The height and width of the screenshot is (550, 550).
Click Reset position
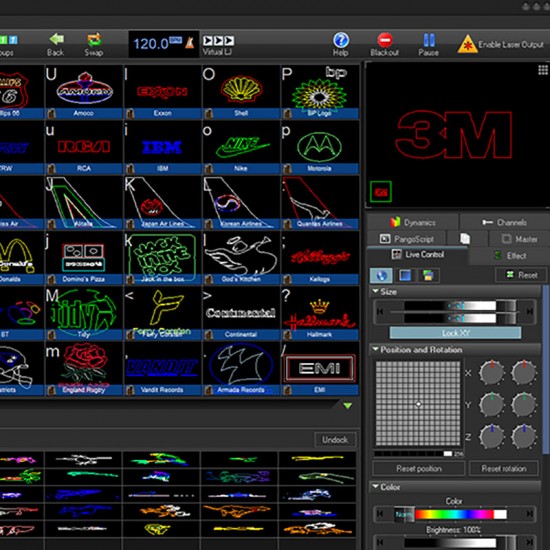coord(419,468)
